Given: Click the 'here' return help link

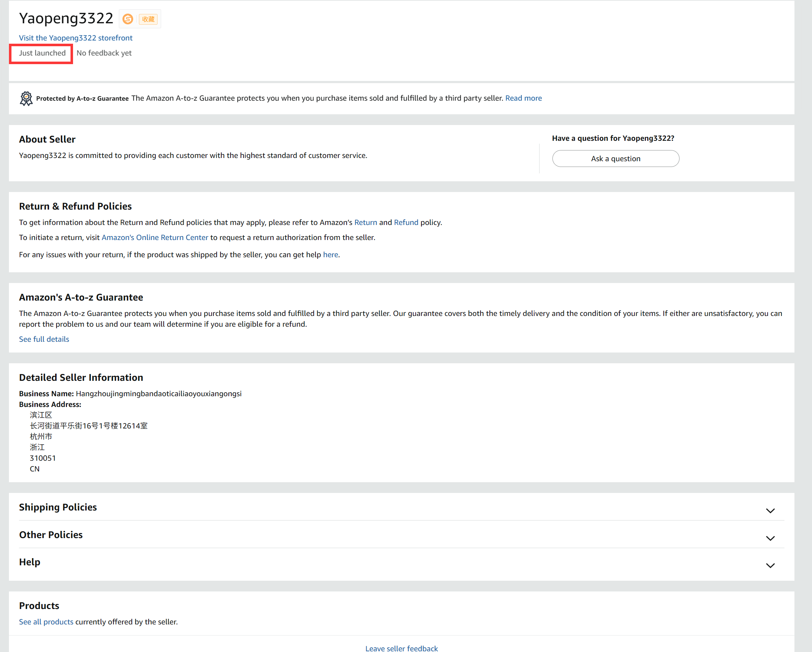Looking at the screenshot, I should coord(330,255).
